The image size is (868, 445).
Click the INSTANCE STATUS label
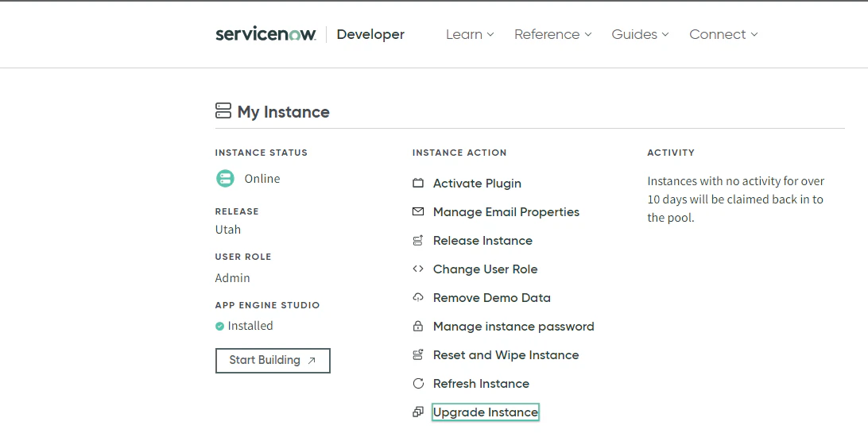tap(262, 153)
